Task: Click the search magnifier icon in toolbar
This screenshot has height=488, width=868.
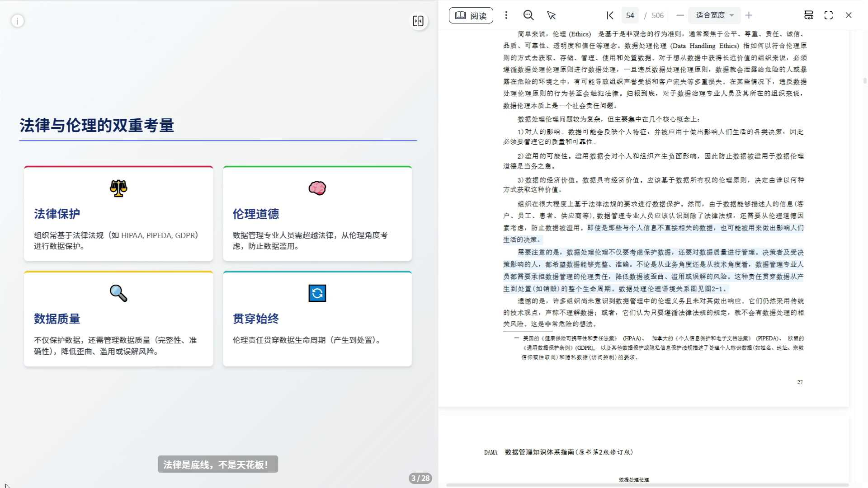Action: (528, 15)
